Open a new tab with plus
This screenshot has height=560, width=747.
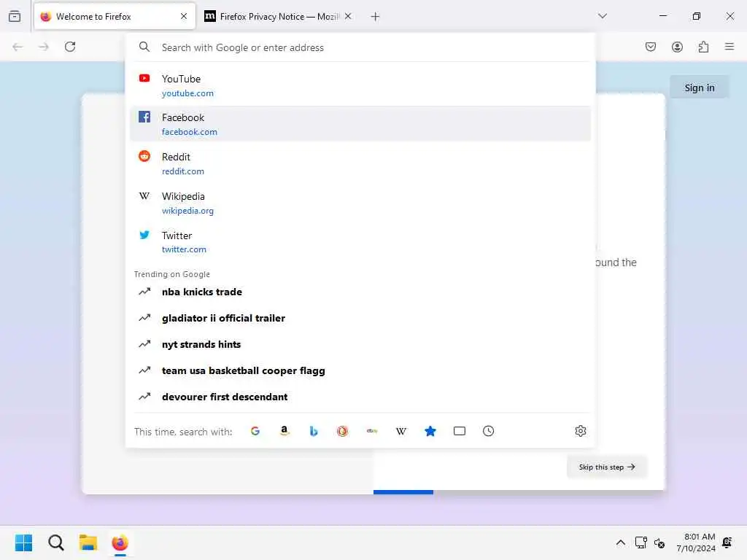(x=376, y=17)
